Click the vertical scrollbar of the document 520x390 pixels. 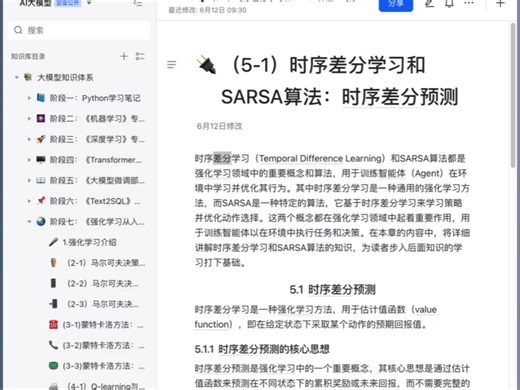tap(513, 95)
